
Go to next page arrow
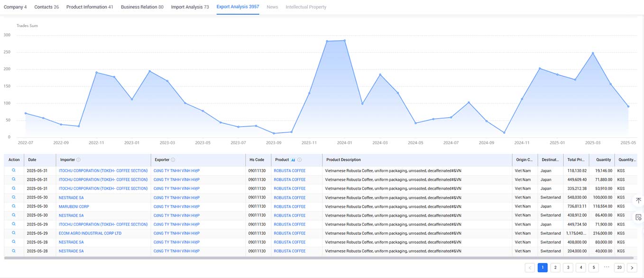point(632,268)
